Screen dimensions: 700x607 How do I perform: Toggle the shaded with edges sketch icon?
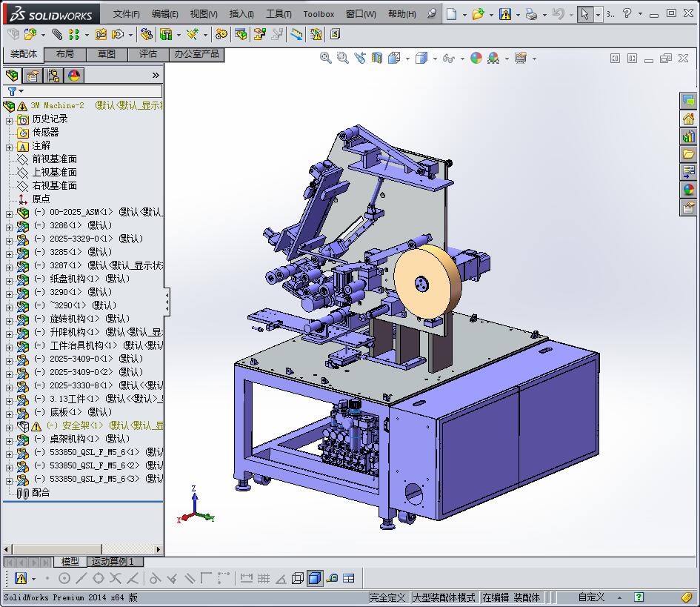315,578
